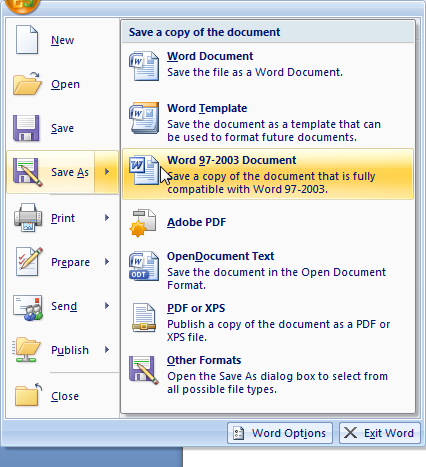Expand the Publish submenu arrow
Screen dimensions: 426x467
(x=107, y=350)
